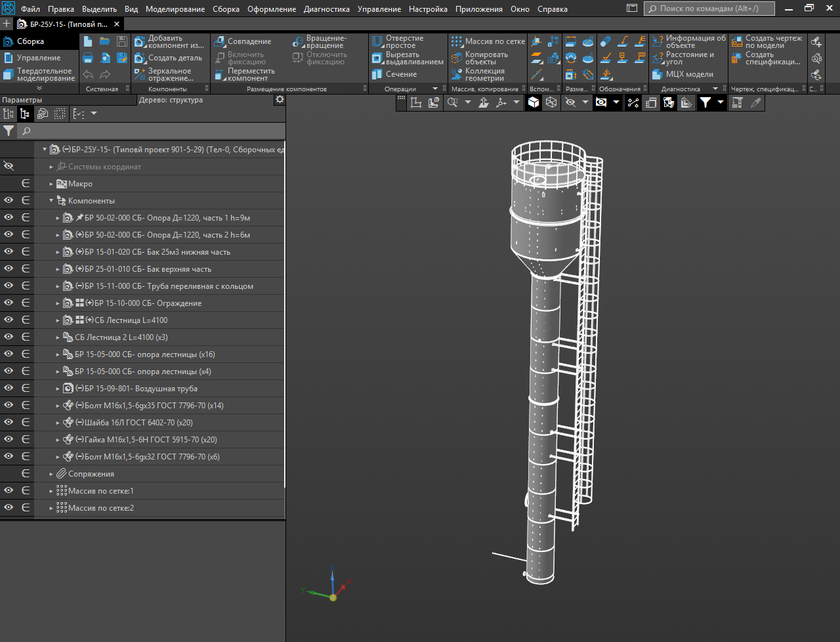
Task: Select the Управление toolbar set
Action: tap(39, 58)
